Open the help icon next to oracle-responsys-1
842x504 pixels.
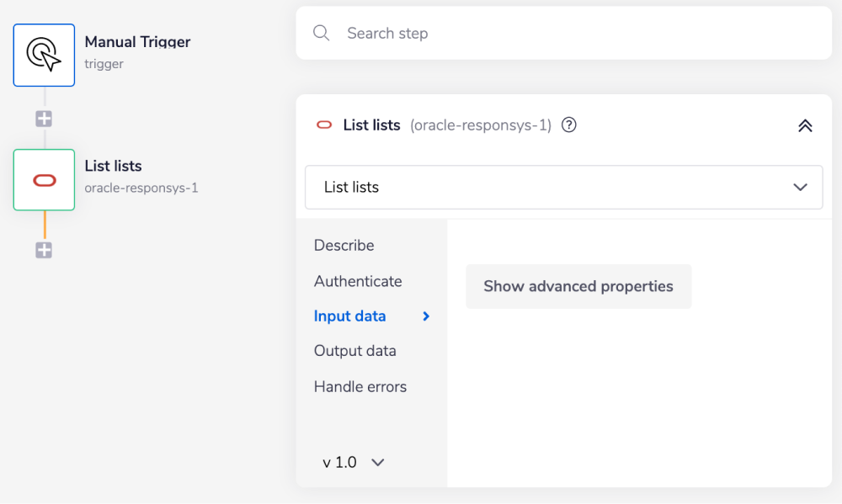pyautogui.click(x=568, y=125)
